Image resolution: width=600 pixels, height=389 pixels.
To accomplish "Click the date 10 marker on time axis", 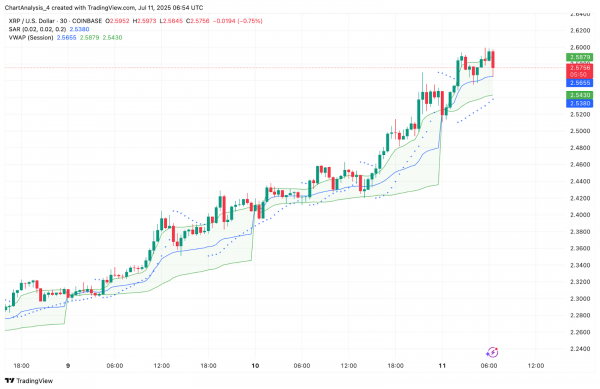I will click(x=255, y=366).
